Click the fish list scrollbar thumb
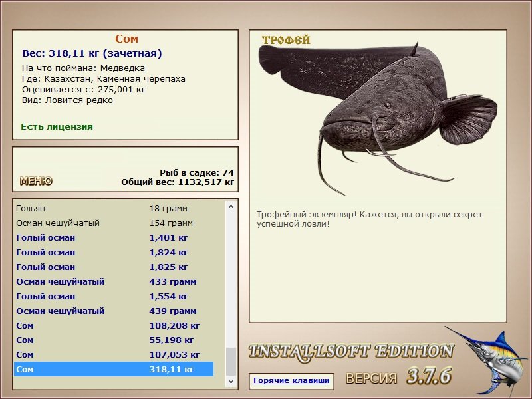Screen dimensions: 532x399 (x=231, y=362)
